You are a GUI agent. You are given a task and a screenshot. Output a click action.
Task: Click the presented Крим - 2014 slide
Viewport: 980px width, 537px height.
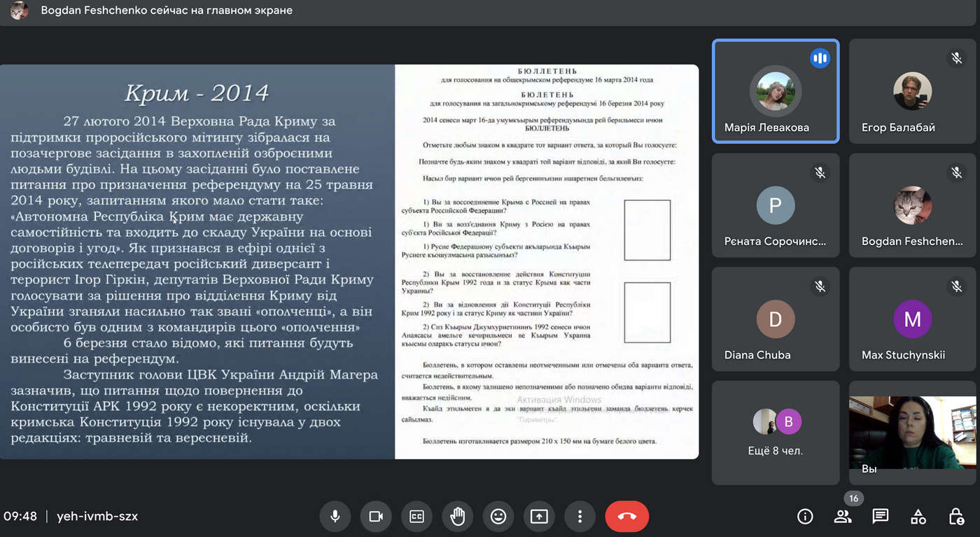tap(349, 262)
